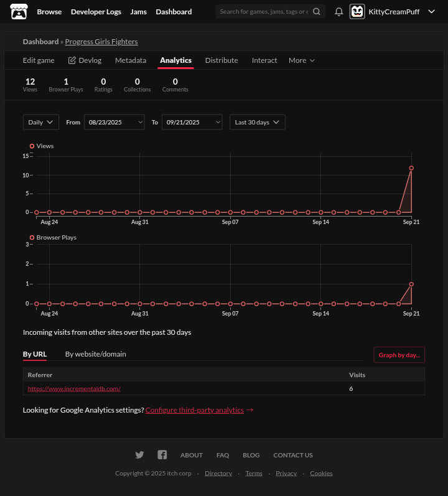The height and width of the screenshot is (496, 448).
Task: Open the incrementaldb.com referrer link
Action: point(74,389)
